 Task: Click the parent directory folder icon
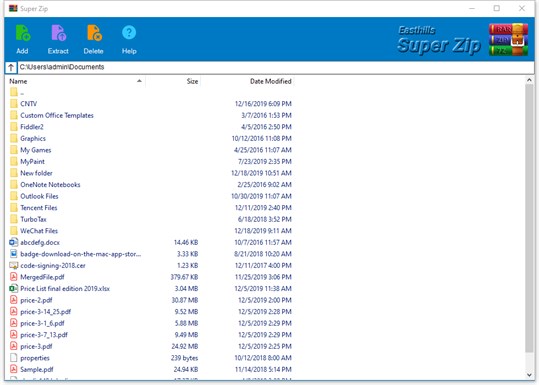pos(14,92)
